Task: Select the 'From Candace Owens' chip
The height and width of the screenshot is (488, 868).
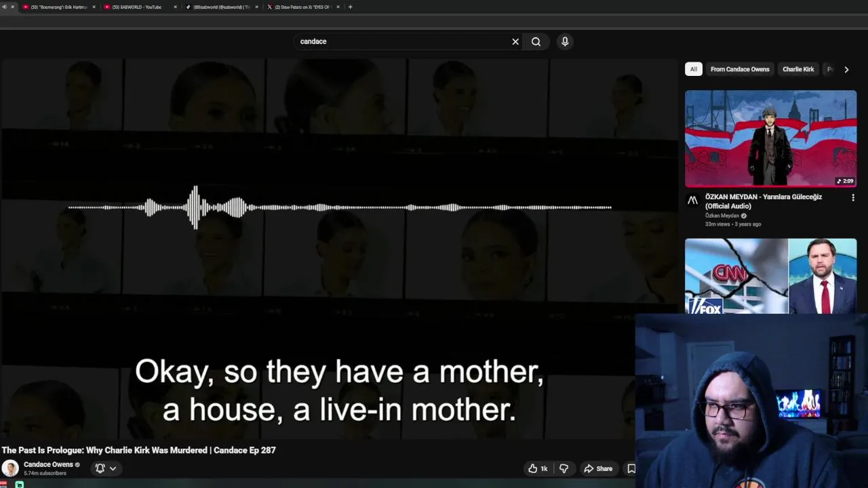Action: point(740,69)
